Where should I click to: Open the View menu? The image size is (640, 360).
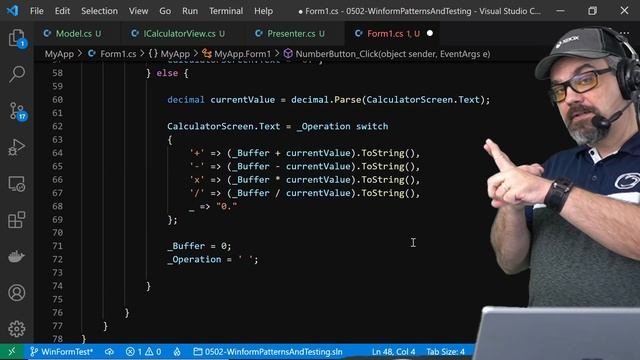[x=138, y=11]
